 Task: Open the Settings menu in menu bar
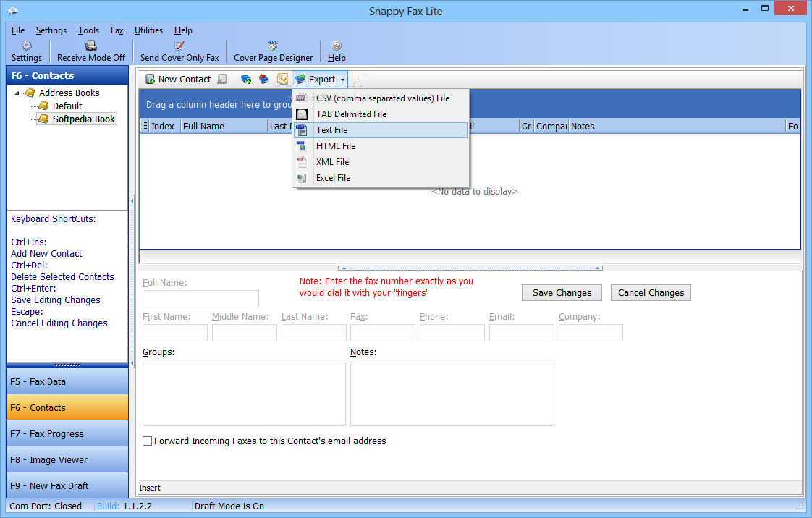click(x=51, y=30)
